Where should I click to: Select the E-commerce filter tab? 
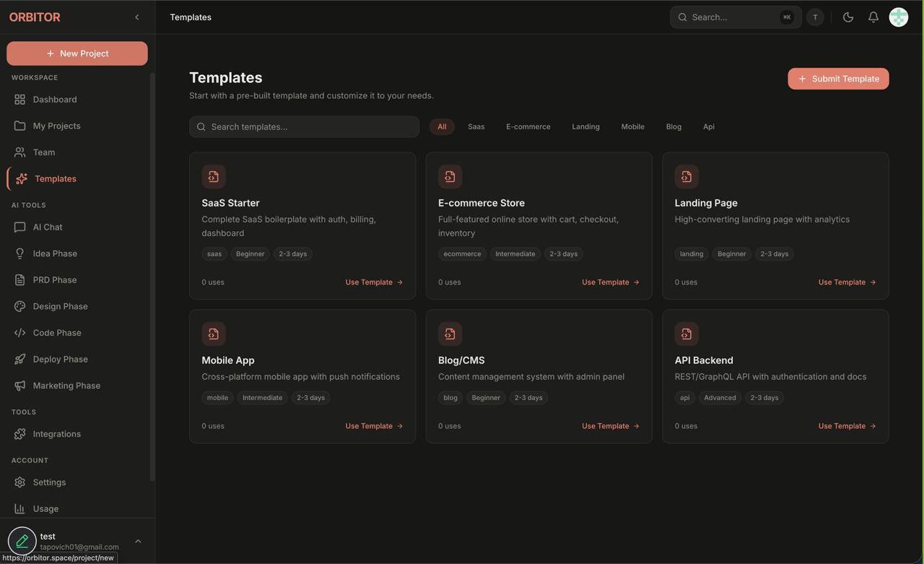point(528,127)
